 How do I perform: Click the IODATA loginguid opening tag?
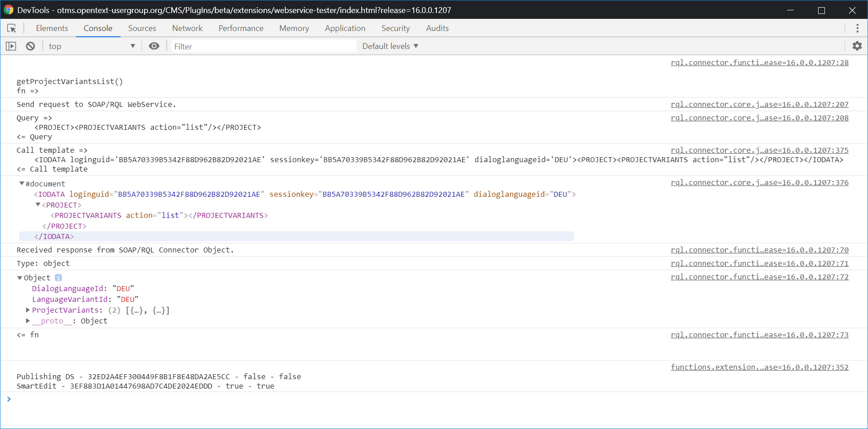click(x=305, y=194)
